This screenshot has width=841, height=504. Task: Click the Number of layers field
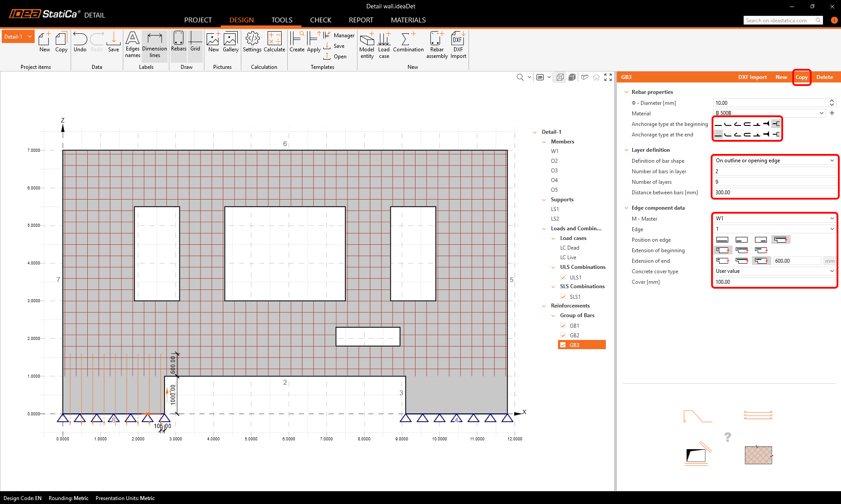pos(774,182)
